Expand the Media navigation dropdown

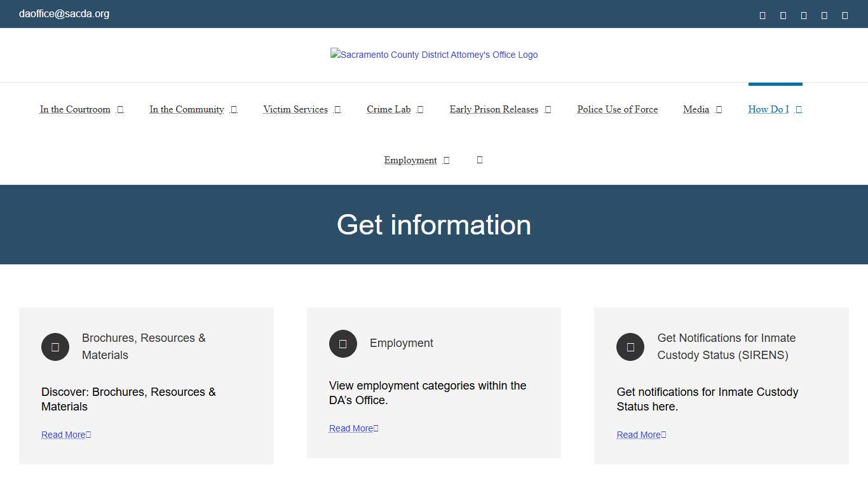coord(702,109)
